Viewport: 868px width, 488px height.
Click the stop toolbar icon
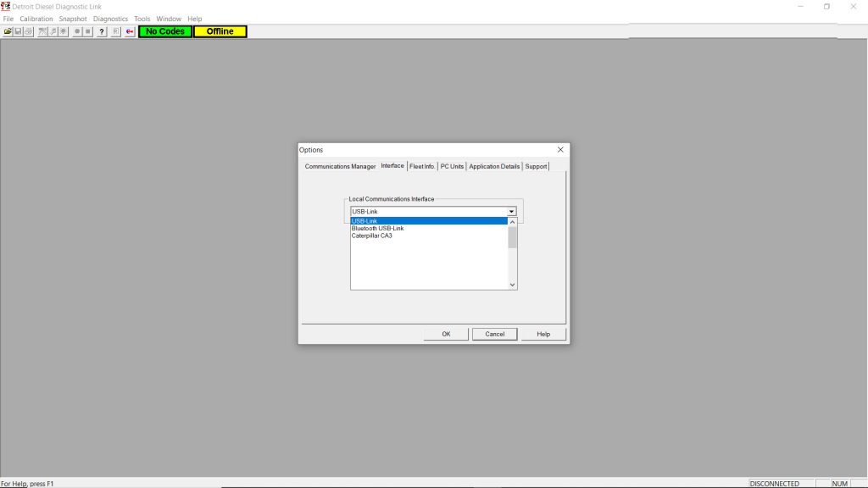click(87, 31)
